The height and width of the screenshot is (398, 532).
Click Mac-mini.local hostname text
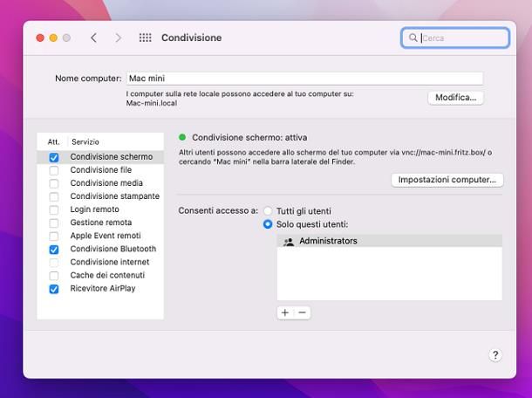pyautogui.click(x=152, y=103)
